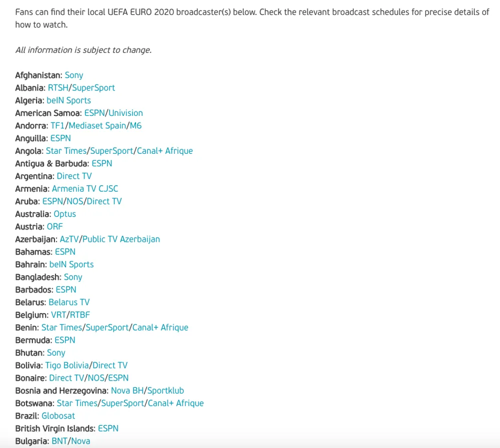This screenshot has height=448, width=500.
Task: Click the 'American Samoa:' country label
Action: click(48, 113)
